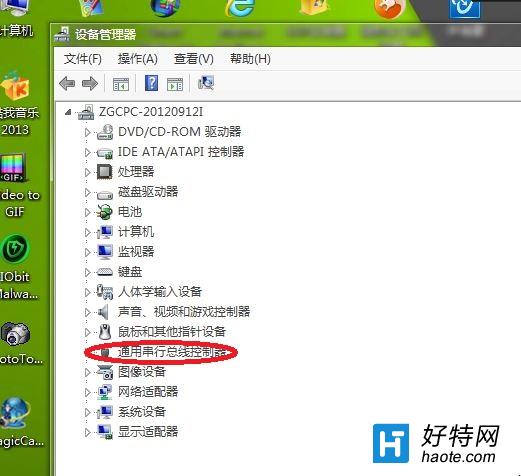Select the 人体学输入设备 label
This screenshot has height=476, width=521.
160,292
